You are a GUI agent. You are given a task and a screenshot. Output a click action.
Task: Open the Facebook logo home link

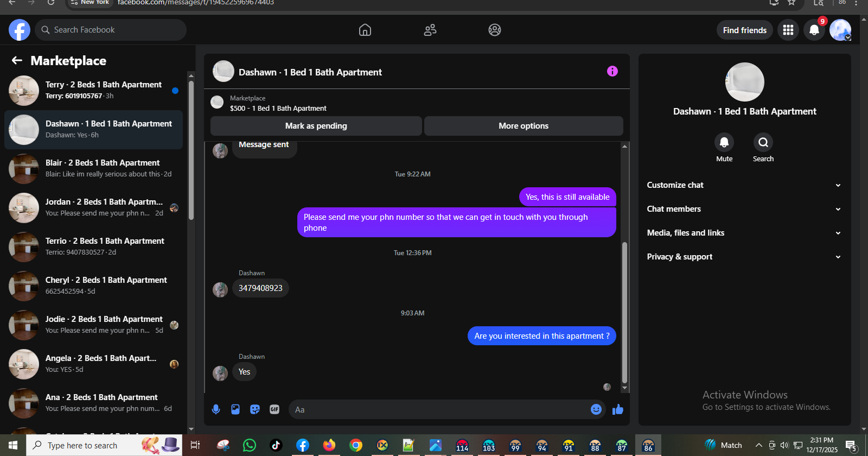point(20,30)
